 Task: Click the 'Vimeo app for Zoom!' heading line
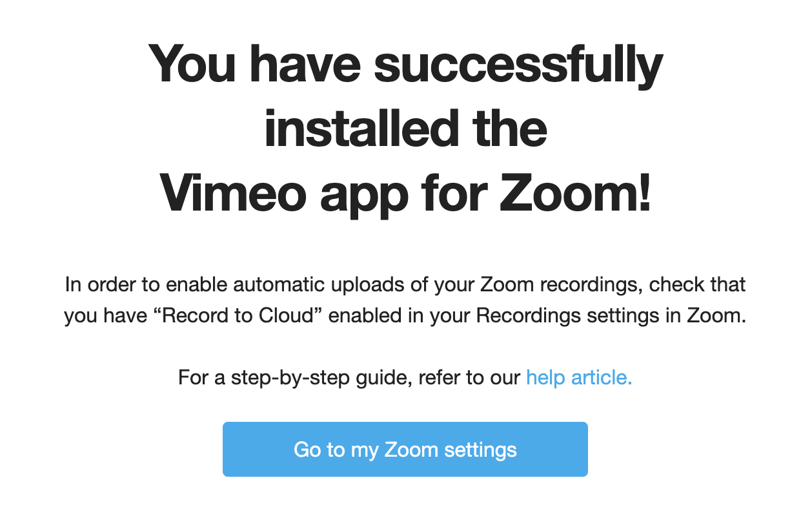[x=405, y=193]
